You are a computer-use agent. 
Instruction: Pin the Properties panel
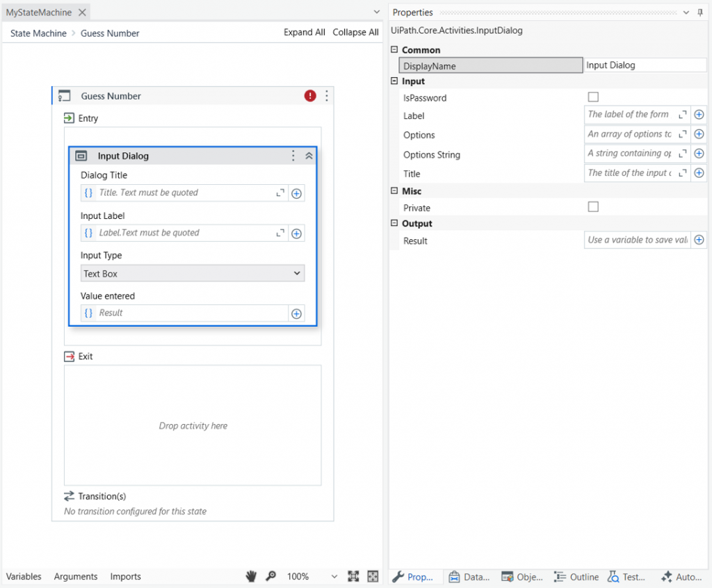tap(700, 13)
